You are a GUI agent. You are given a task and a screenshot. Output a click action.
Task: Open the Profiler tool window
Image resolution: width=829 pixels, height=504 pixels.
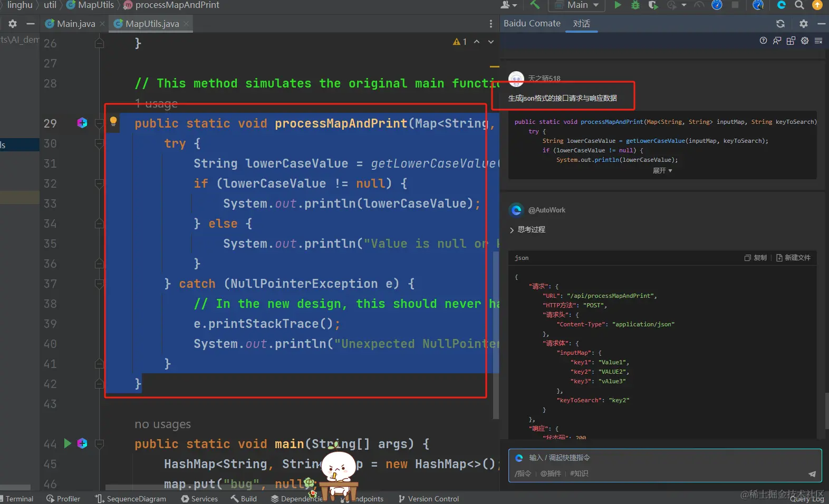(x=63, y=499)
